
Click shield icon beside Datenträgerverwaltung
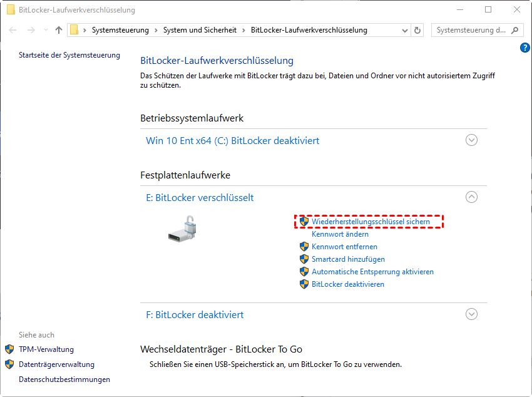pos(9,364)
